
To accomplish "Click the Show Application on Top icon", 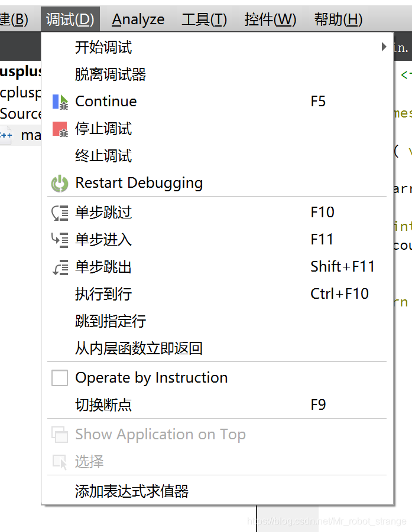I will (x=60, y=435).
